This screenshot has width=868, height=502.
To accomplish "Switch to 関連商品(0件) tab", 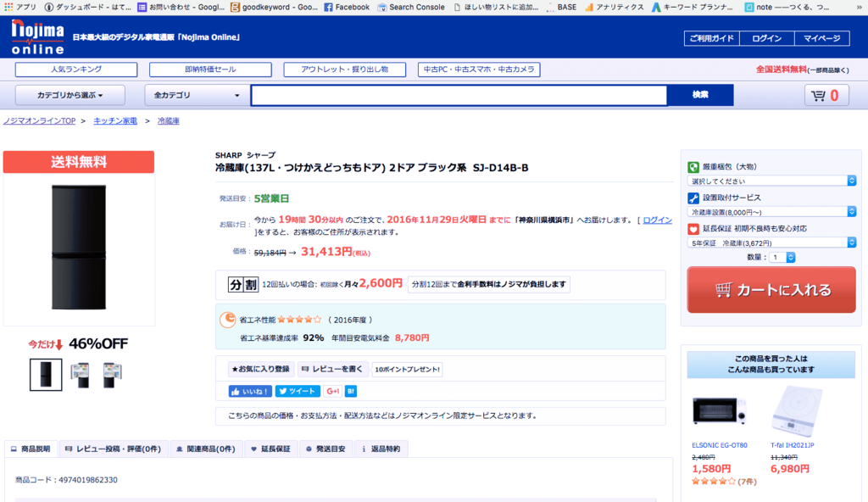I will pos(206,449).
